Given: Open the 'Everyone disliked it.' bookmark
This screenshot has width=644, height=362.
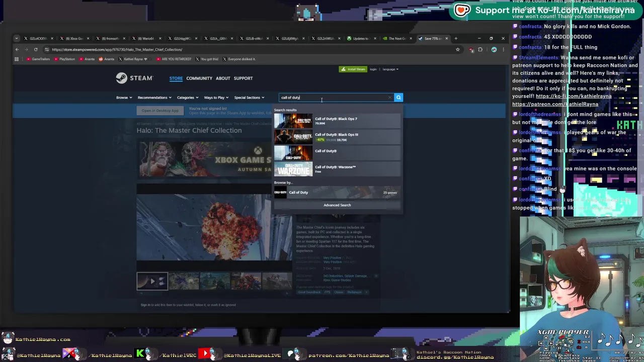Looking at the screenshot, I should [239, 59].
